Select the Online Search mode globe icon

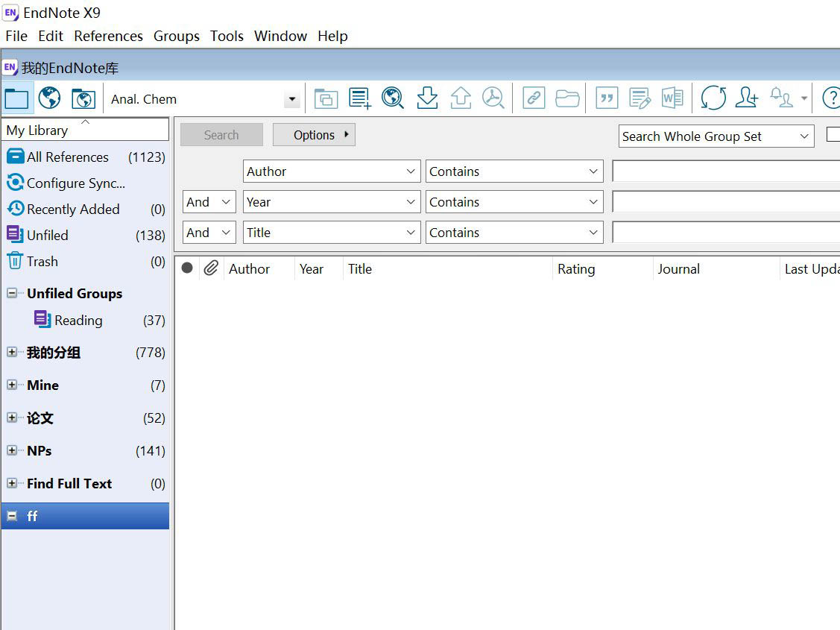(50, 98)
